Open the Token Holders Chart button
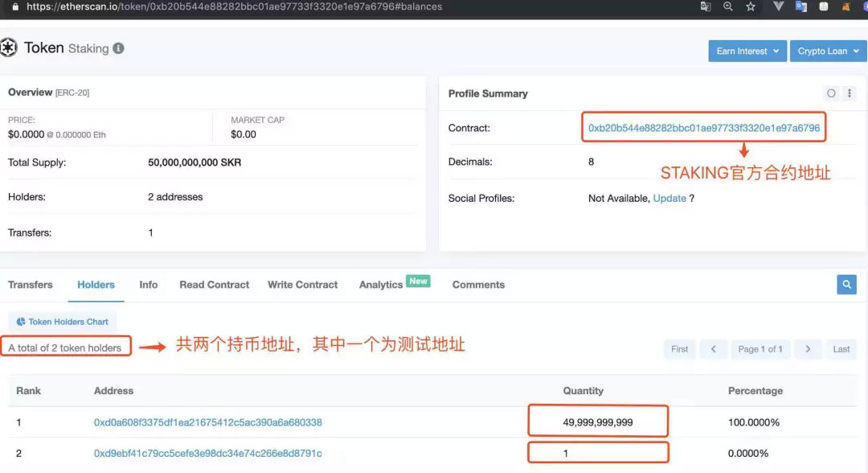This screenshot has width=868, height=473. (63, 322)
